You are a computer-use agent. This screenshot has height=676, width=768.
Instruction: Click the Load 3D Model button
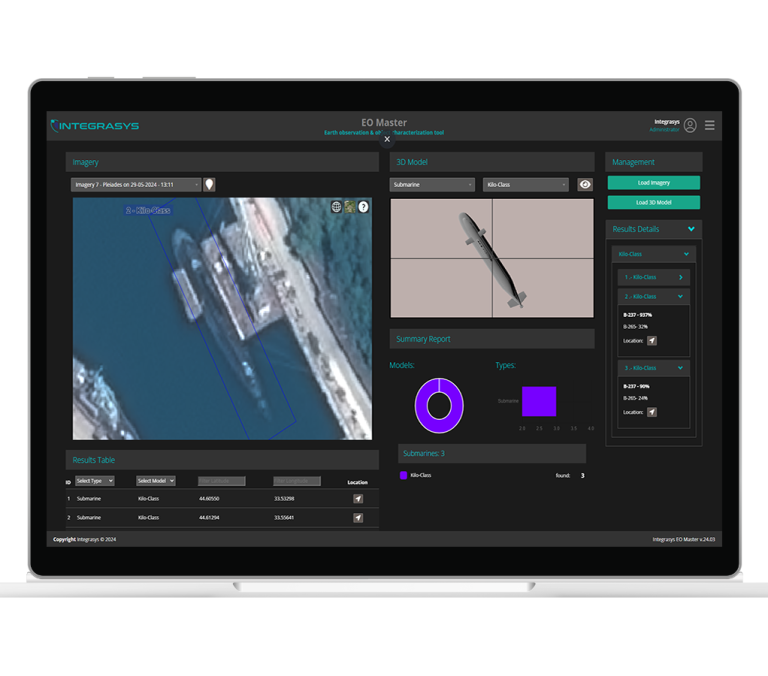click(653, 202)
